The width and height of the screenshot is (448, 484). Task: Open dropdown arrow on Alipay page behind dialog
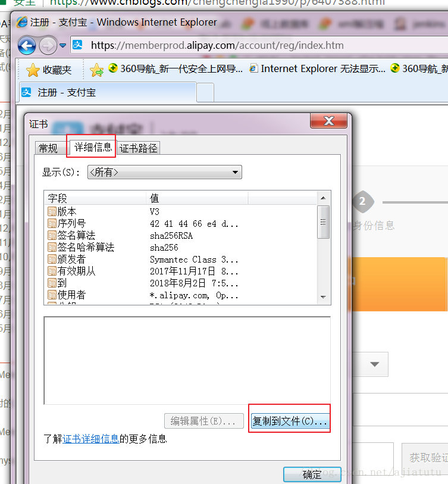pos(375,364)
